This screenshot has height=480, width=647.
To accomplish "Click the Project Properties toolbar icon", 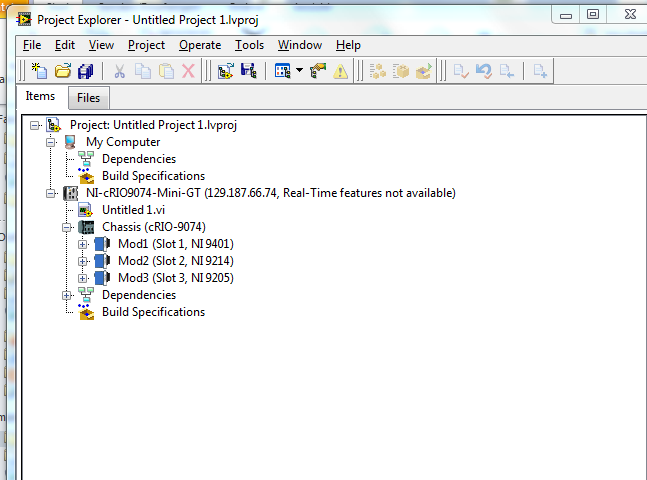I will click(226, 71).
